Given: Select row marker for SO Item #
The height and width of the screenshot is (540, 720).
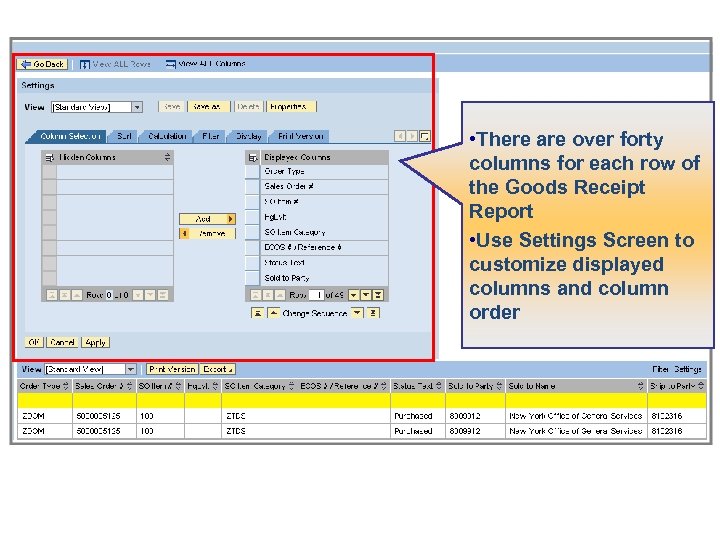Looking at the screenshot, I should pos(253,202).
